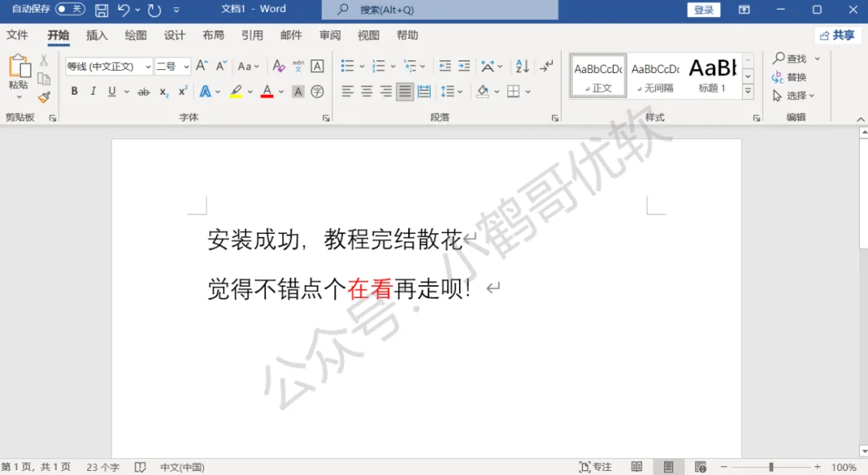Switch to 视图 View tab

[x=368, y=35]
